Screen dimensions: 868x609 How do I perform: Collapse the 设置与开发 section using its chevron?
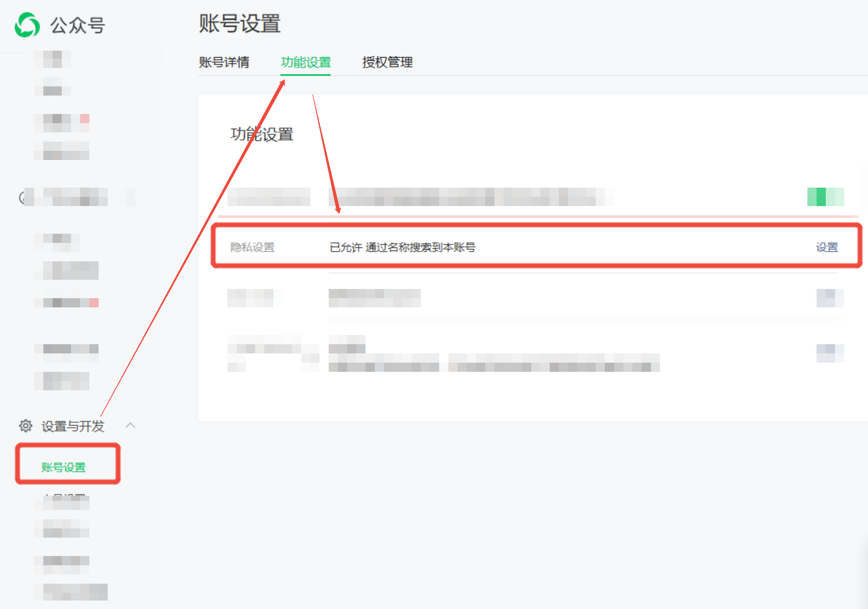click(x=130, y=425)
